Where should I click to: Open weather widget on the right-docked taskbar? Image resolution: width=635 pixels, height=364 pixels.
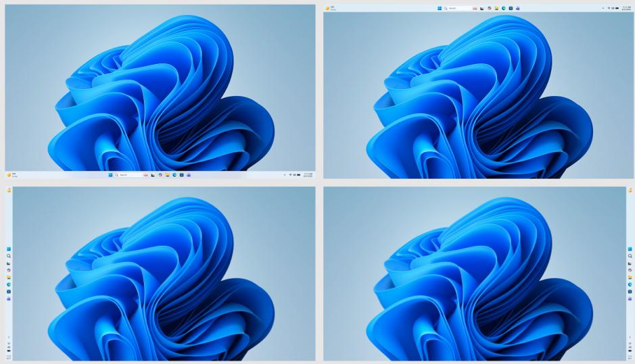point(630,190)
